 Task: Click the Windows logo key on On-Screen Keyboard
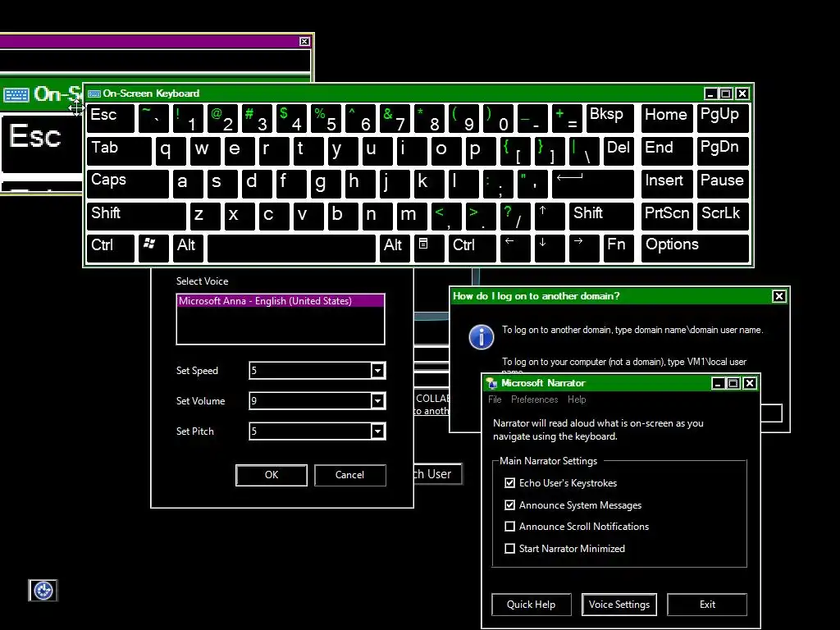click(153, 249)
